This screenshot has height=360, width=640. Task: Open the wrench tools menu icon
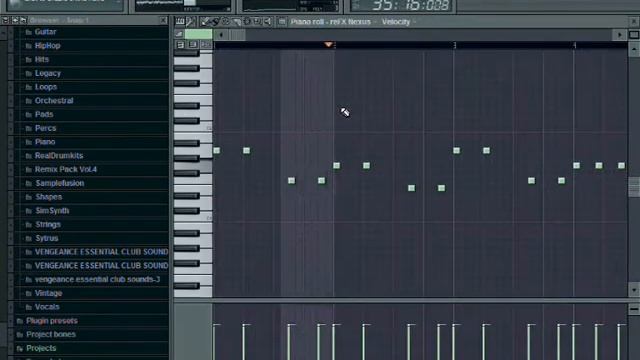point(190,22)
